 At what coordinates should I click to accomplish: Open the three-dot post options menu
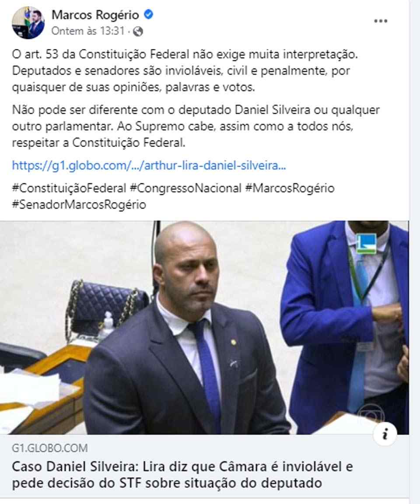[x=381, y=21]
